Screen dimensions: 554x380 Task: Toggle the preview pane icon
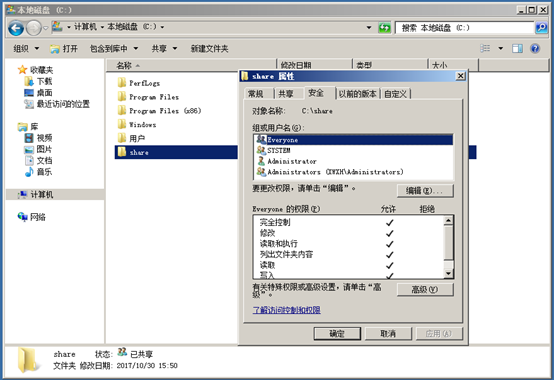[517, 48]
